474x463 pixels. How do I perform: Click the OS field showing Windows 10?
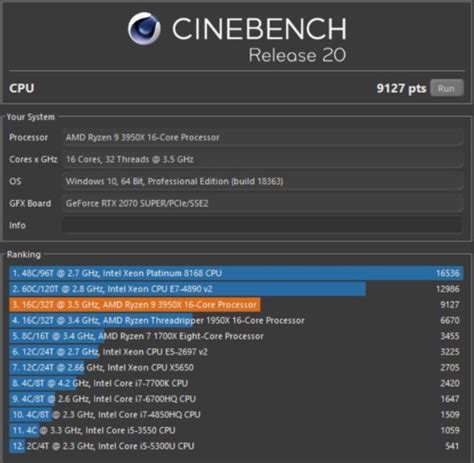[262, 181]
